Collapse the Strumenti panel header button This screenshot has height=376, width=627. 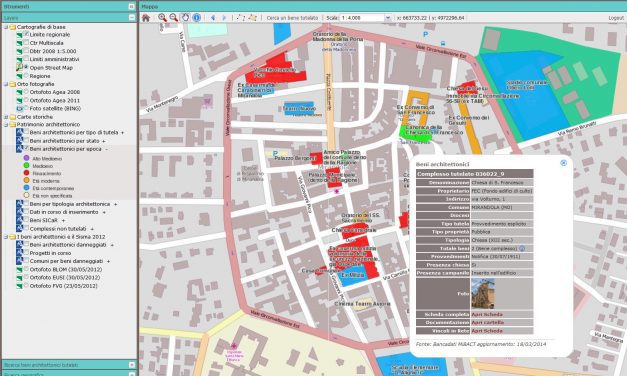(131, 6)
